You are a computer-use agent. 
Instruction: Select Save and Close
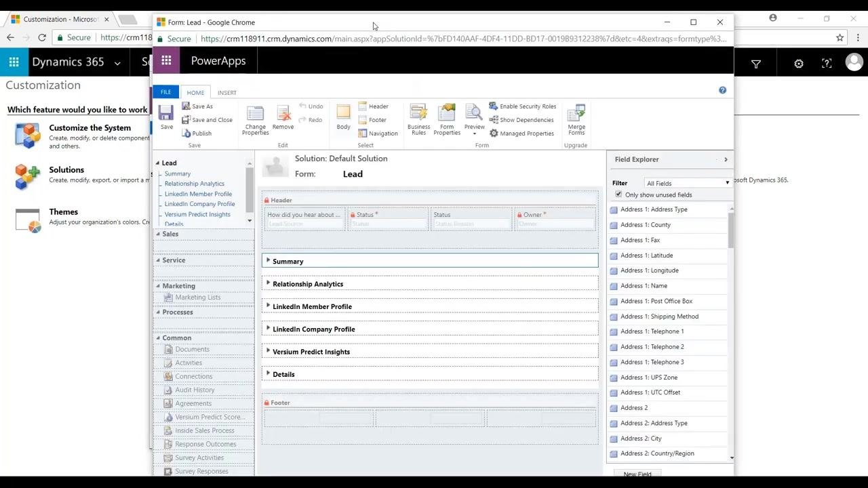coord(207,120)
